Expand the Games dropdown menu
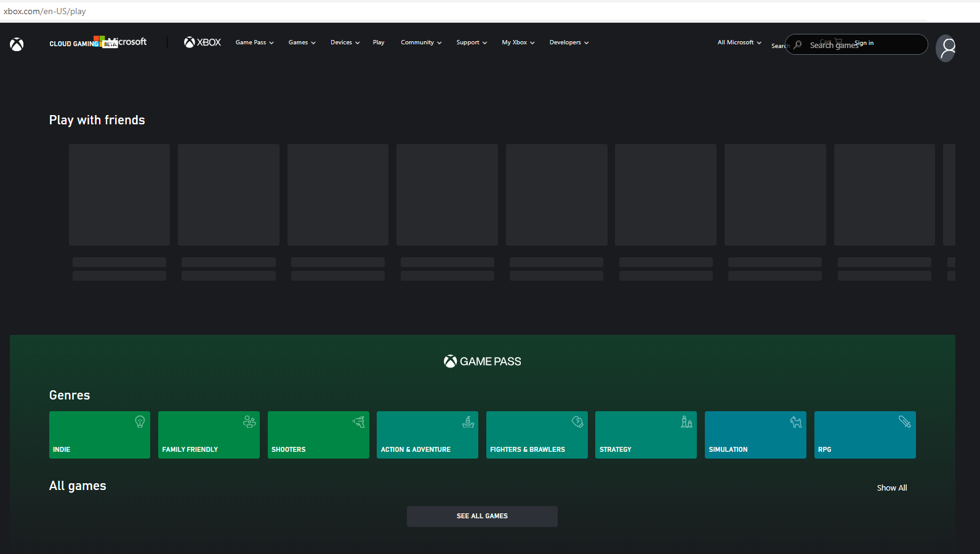 pos(302,42)
